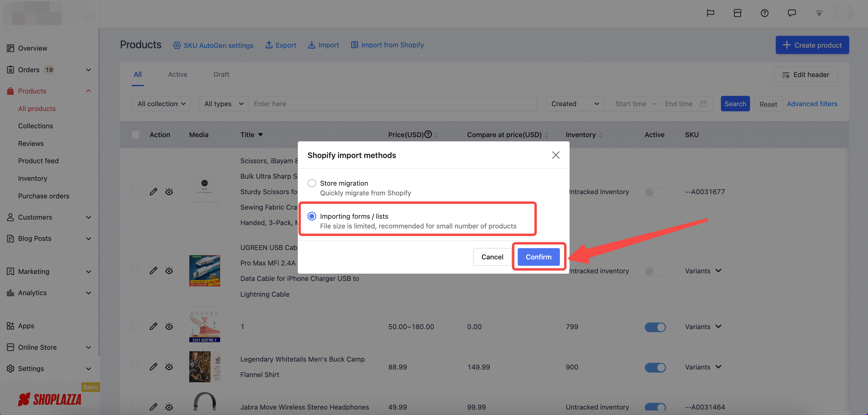Click the Import from Shopify link
The height and width of the screenshot is (415, 868).
coord(388,45)
